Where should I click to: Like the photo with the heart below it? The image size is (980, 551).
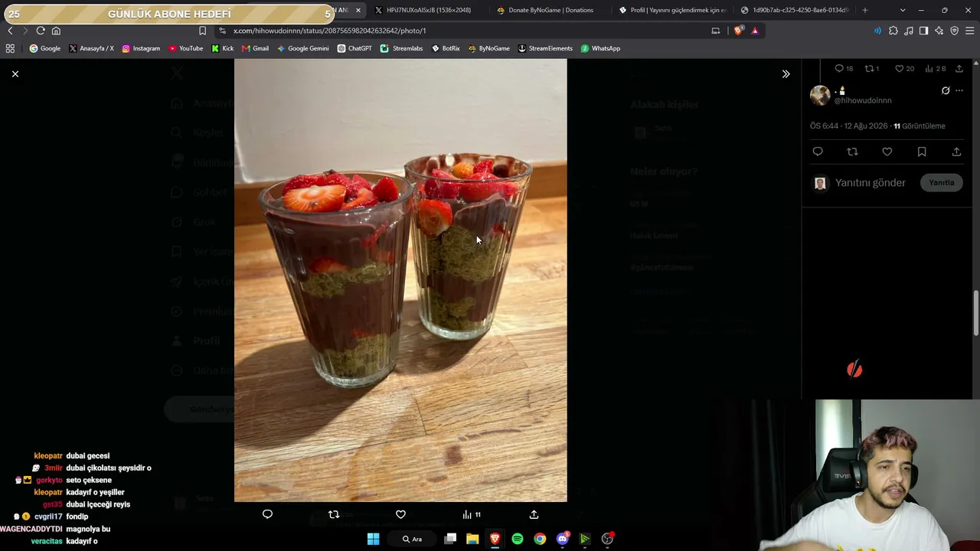(400, 514)
